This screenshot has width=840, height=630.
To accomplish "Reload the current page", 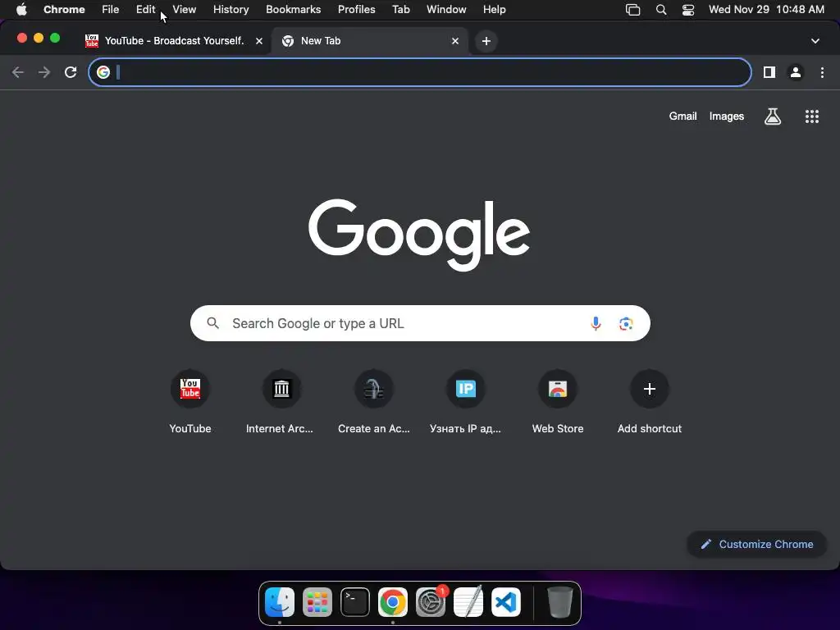I will (71, 72).
